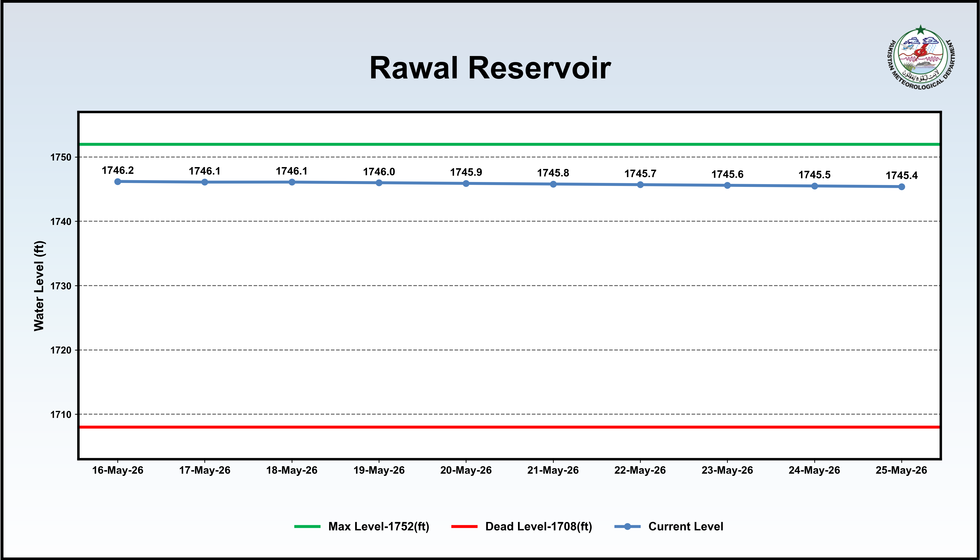Click the 19-May-26 x-axis date label
980x560 pixels.
click(379, 470)
